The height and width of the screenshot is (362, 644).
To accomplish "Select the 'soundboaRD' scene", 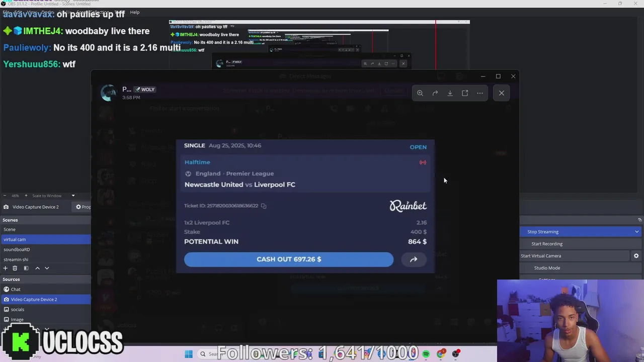I will (x=45, y=249).
